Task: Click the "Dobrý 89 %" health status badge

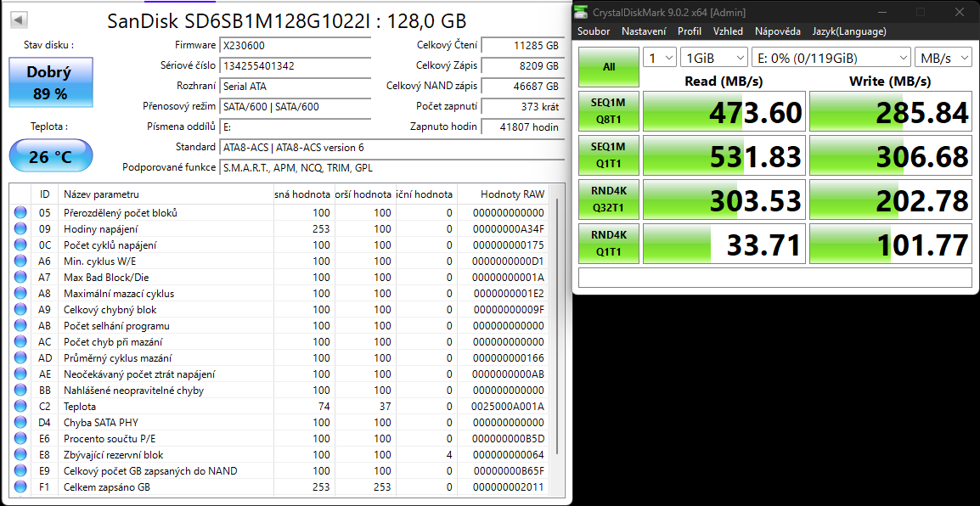Action: tap(50, 82)
